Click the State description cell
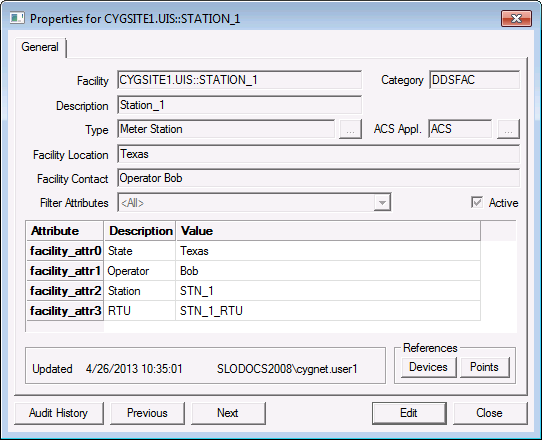 coord(140,251)
